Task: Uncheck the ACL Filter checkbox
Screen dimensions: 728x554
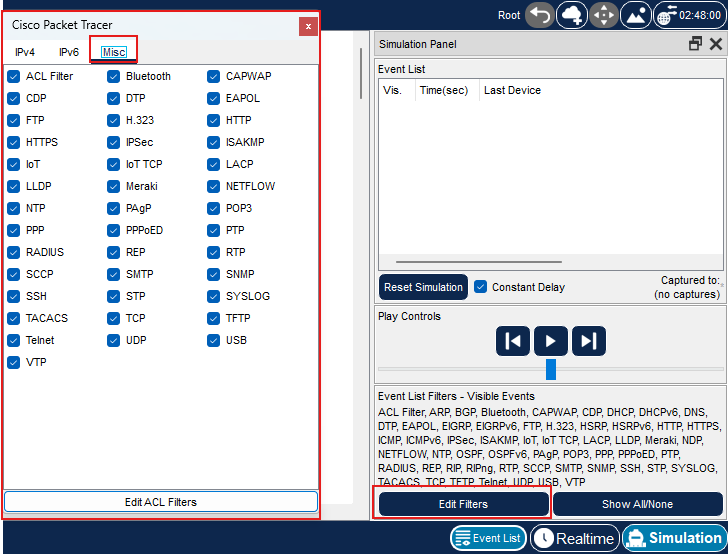Action: tap(13, 76)
